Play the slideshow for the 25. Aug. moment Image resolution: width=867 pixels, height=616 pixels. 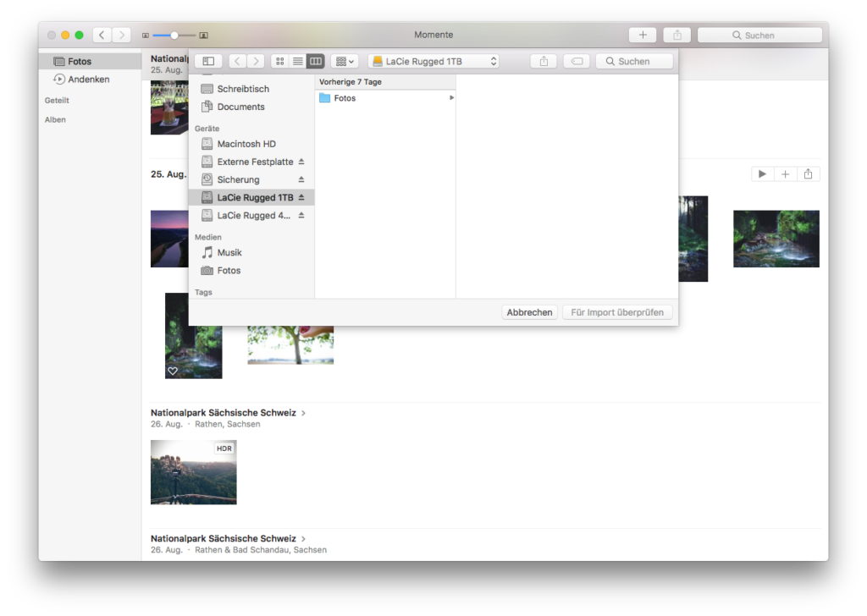pos(763,174)
